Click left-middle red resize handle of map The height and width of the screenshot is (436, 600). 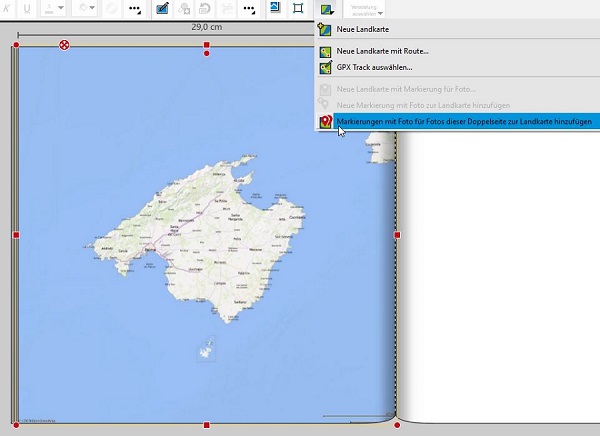[16, 235]
